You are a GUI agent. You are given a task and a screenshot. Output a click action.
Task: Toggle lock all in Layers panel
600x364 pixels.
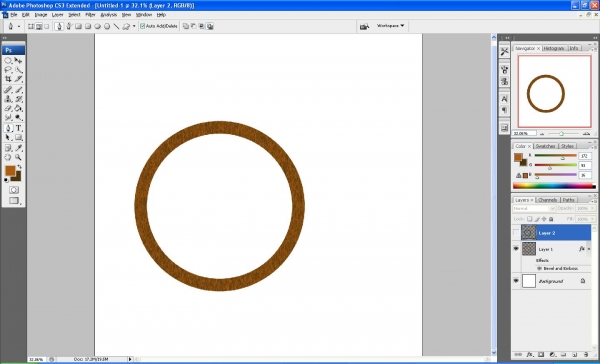click(551, 219)
